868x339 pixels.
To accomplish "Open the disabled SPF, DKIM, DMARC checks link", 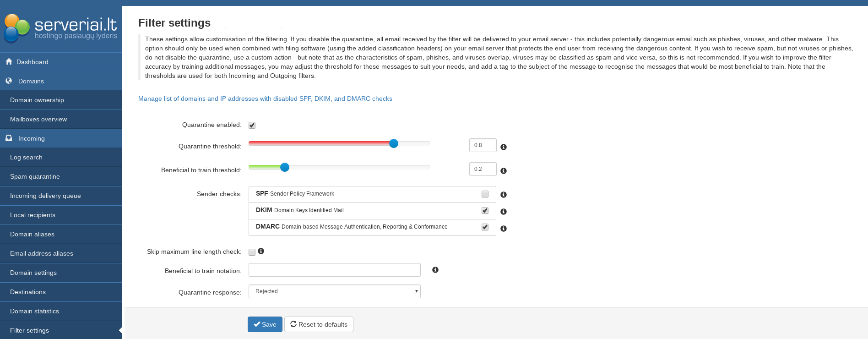I will point(265,98).
